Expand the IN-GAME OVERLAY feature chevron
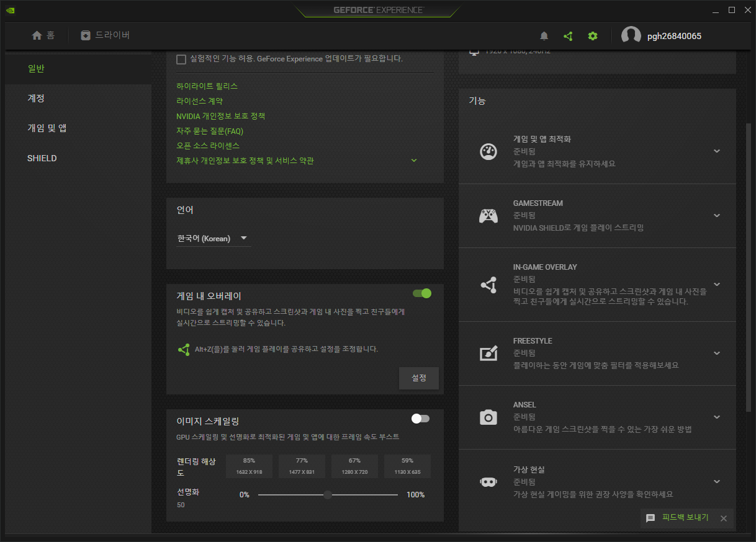 tap(717, 285)
